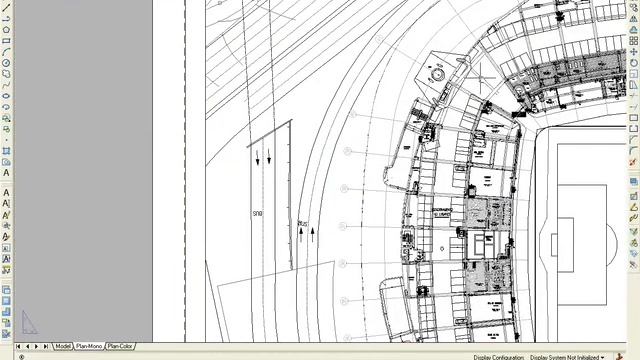Click the Scale Text icon
Image resolution: width=640 pixels, height=360 pixels.
tap(6, 247)
